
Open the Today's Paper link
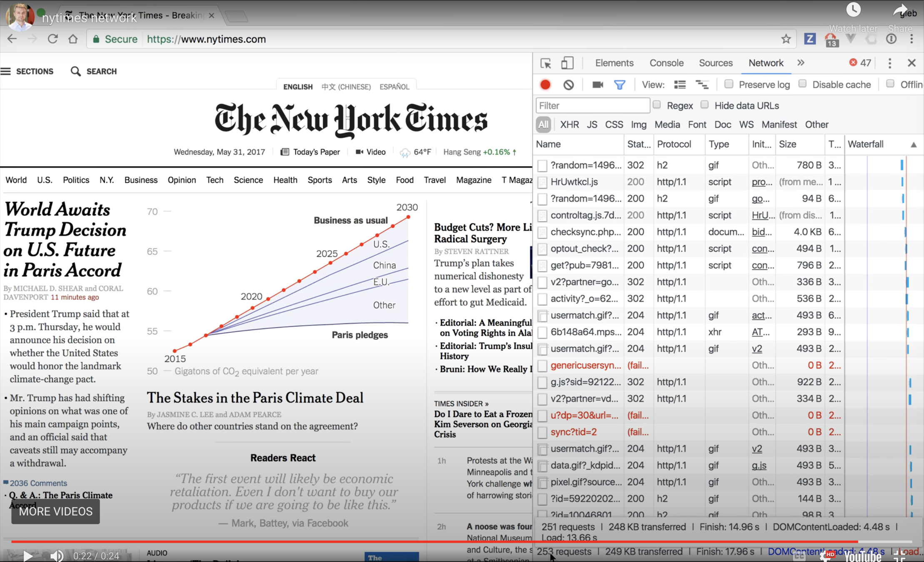pyautogui.click(x=316, y=152)
